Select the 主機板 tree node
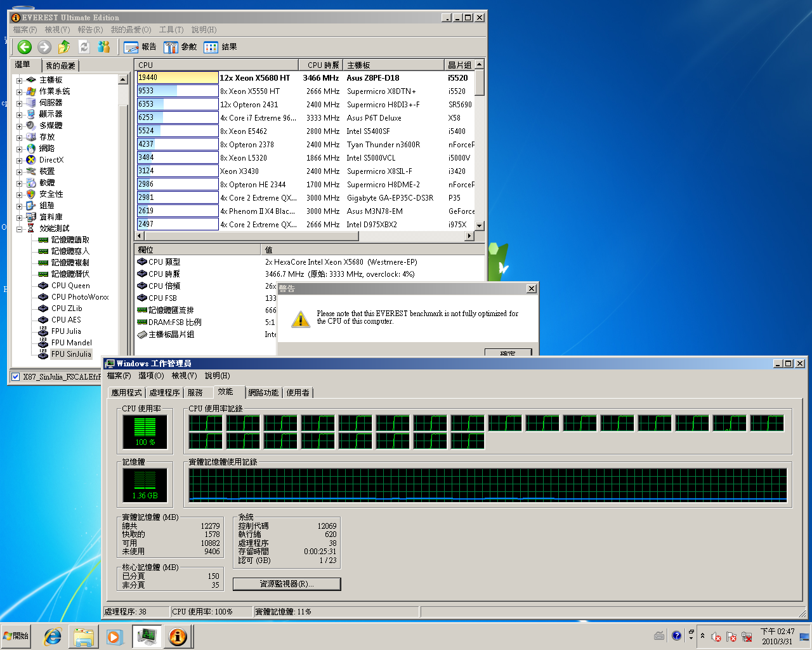812x650 pixels. (51, 80)
